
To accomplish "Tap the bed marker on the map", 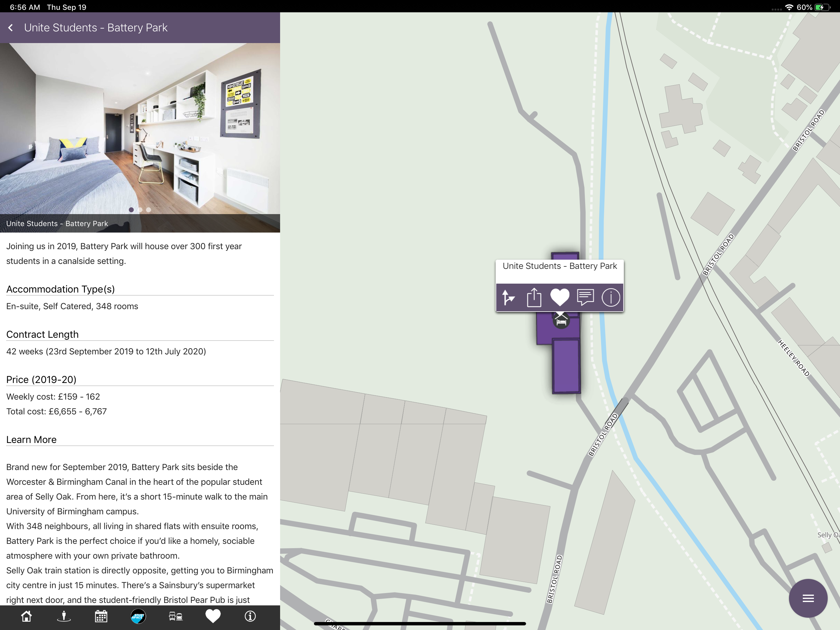I will tap(561, 322).
